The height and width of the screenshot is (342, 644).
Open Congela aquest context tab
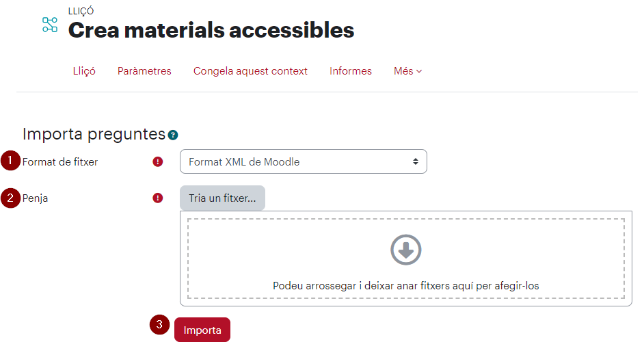point(250,71)
